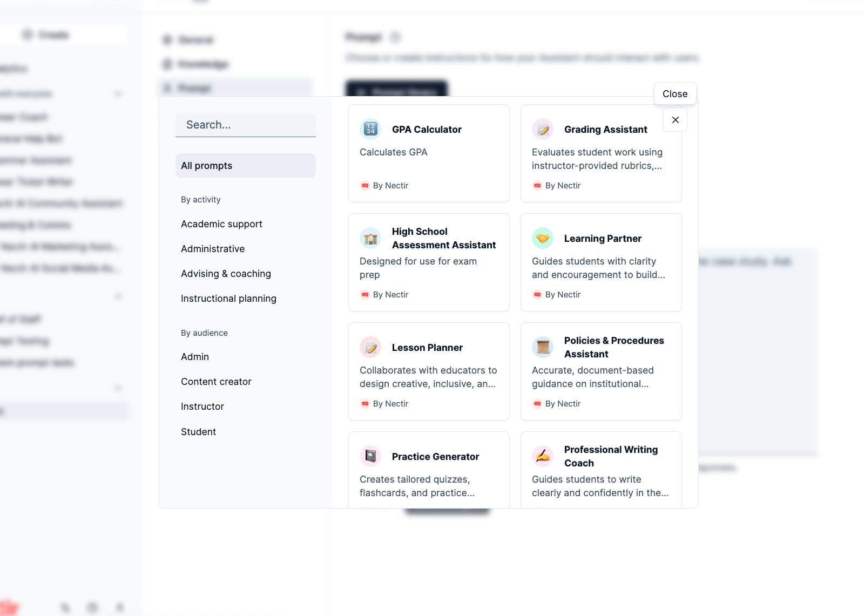The image size is (864, 616).
Task: Close the prompt library with the X icon
Action: [675, 120]
